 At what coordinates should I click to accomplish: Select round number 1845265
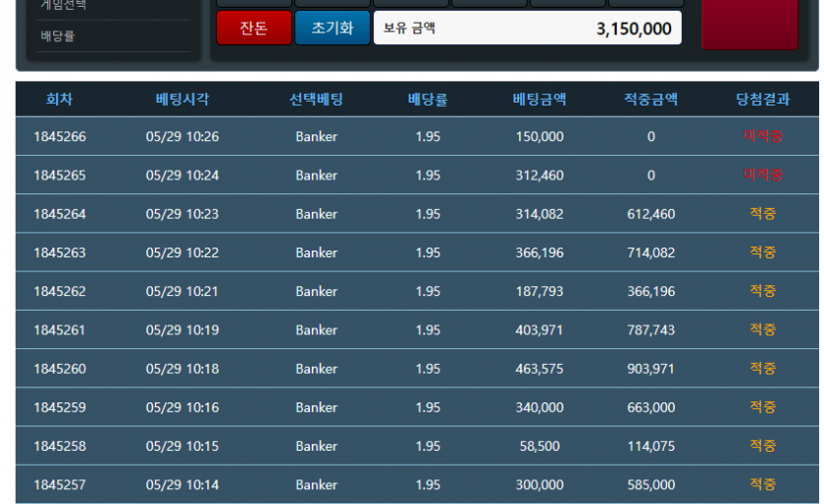[60, 176]
